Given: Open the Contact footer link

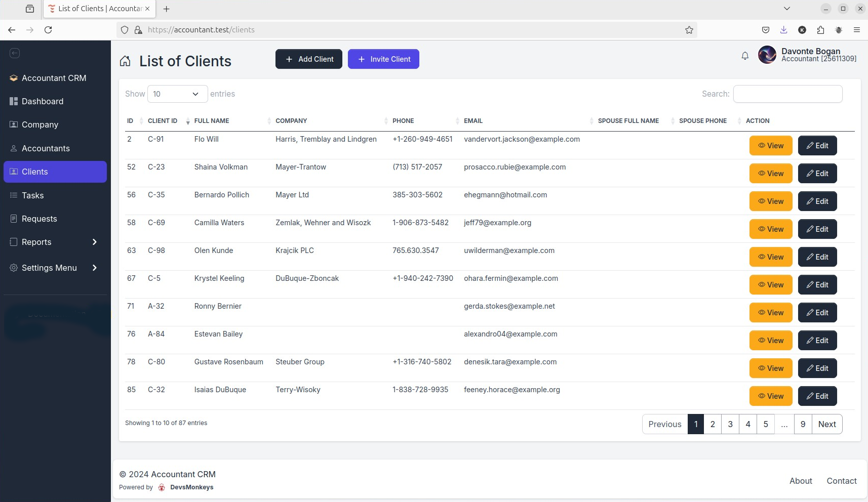Looking at the screenshot, I should coord(842,481).
